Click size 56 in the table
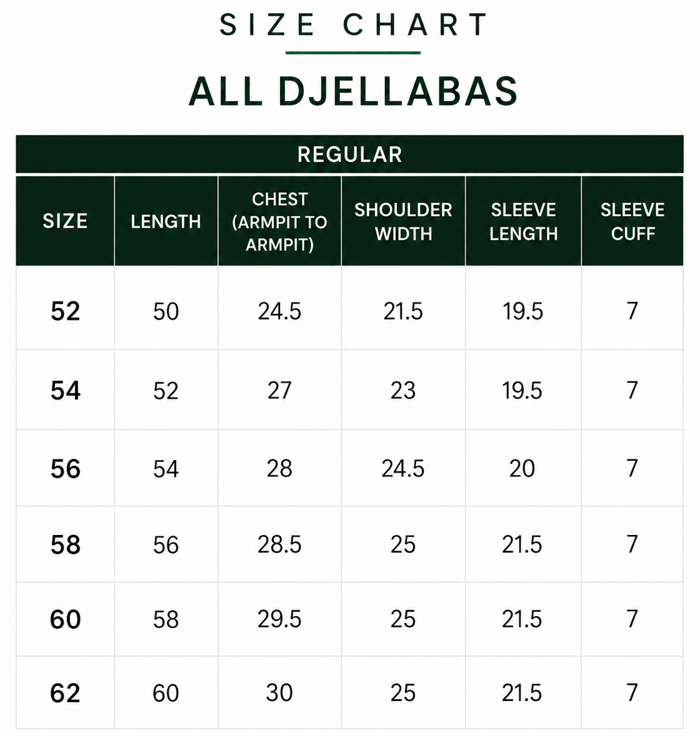Screen dimensions: 700x736 click(66, 469)
